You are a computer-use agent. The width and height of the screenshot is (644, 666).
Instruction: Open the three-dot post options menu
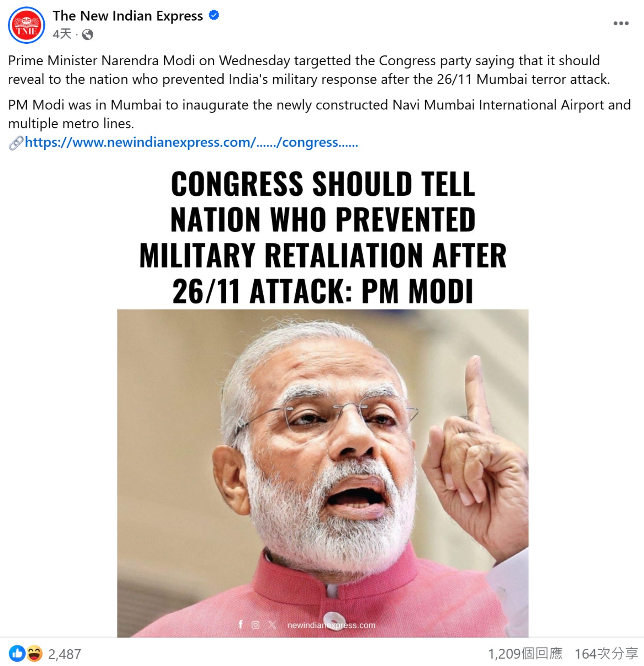coord(621,23)
